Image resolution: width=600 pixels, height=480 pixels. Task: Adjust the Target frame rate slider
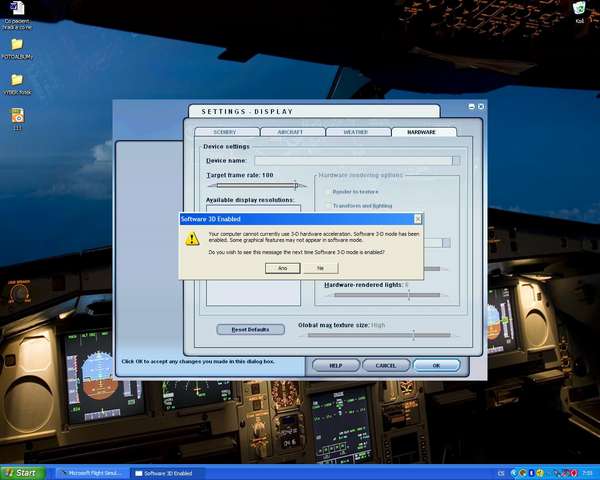coord(257,186)
